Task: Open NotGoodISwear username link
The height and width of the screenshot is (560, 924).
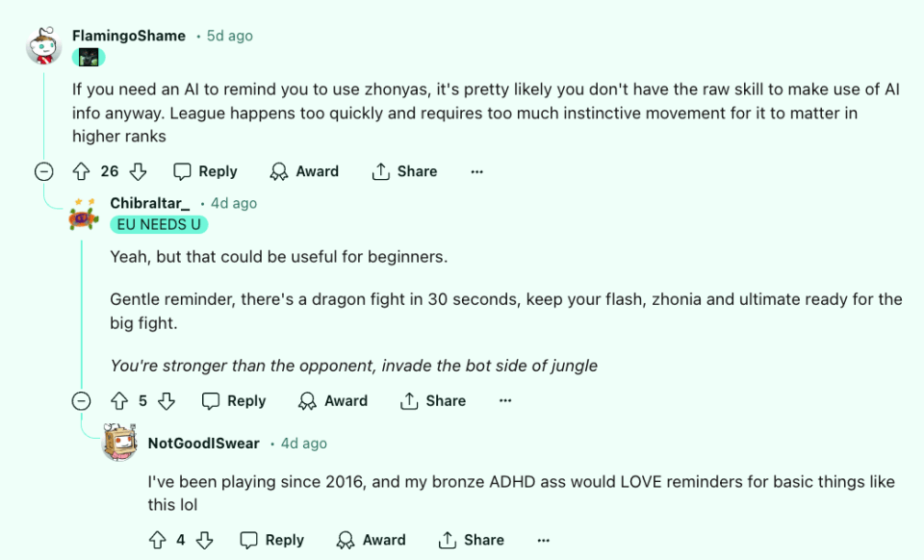Action: point(203,444)
